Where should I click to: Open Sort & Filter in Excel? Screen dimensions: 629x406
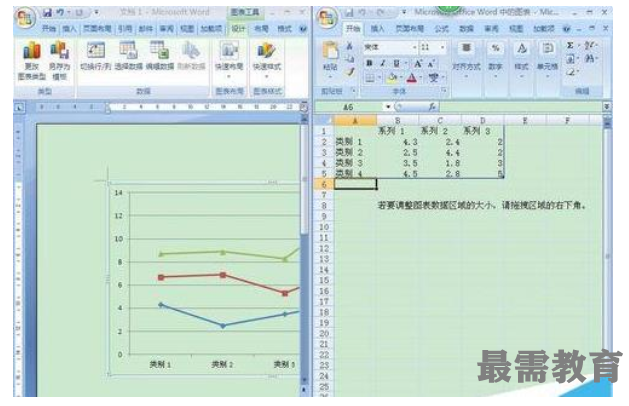coord(590,45)
